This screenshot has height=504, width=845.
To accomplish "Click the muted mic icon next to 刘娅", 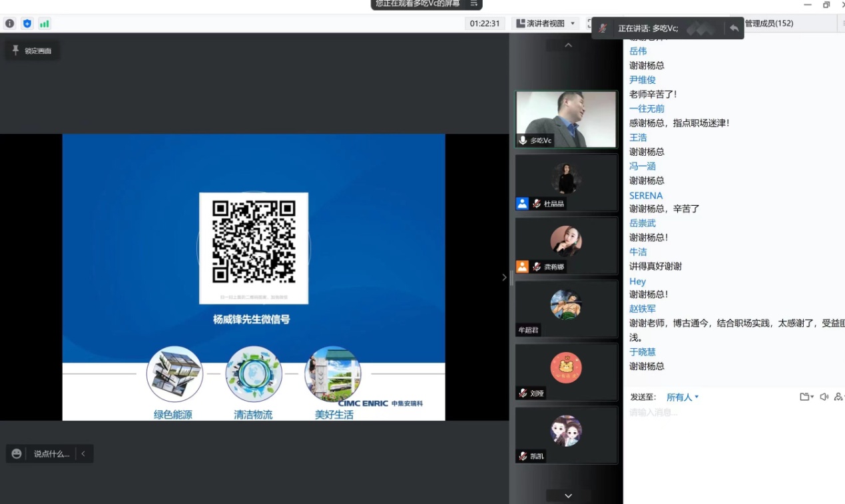I will coord(523,393).
